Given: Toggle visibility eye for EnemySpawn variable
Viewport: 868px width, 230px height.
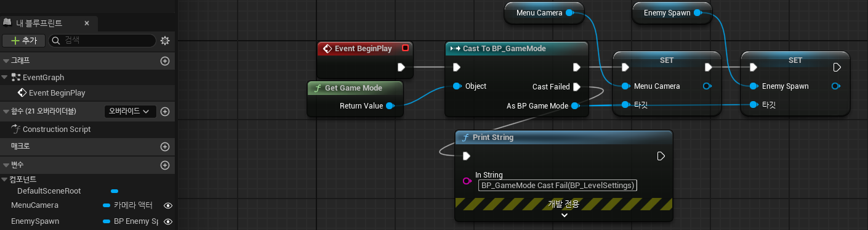Looking at the screenshot, I should pyautogui.click(x=167, y=221).
